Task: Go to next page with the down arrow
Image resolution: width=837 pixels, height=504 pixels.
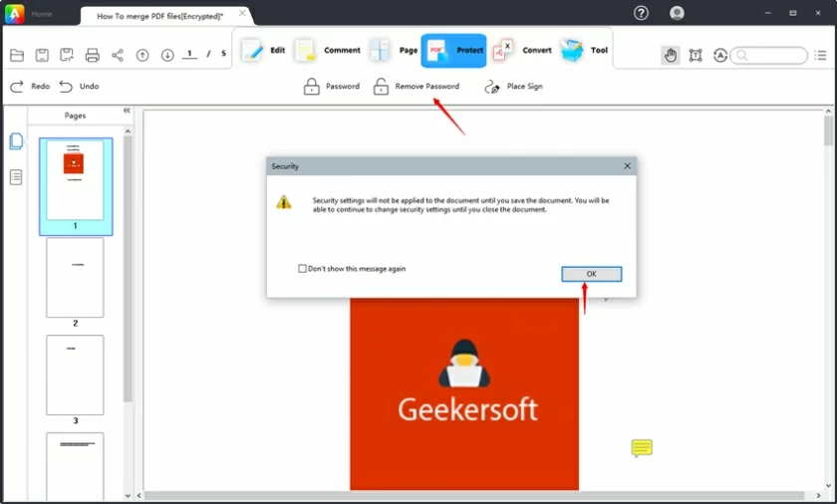Action: pos(167,55)
